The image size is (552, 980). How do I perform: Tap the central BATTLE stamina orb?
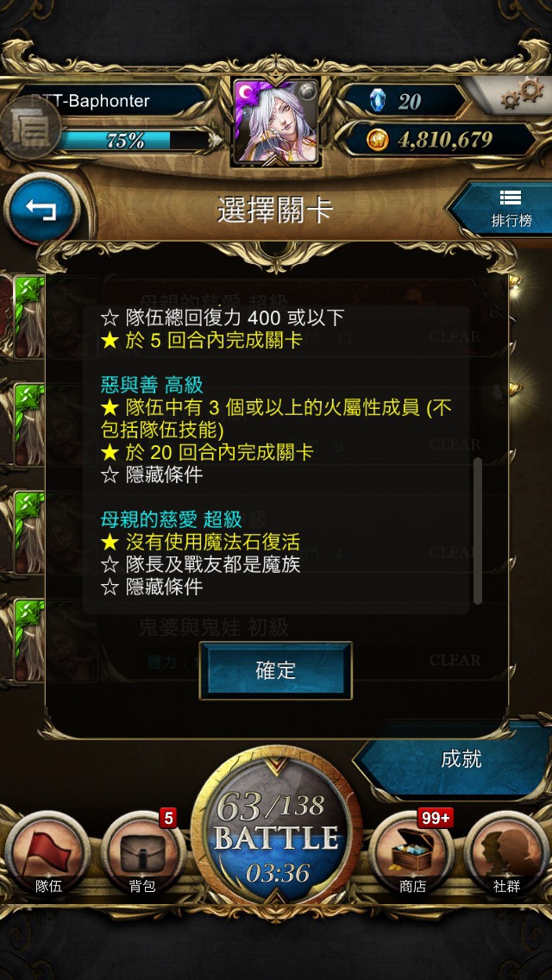tap(276, 831)
